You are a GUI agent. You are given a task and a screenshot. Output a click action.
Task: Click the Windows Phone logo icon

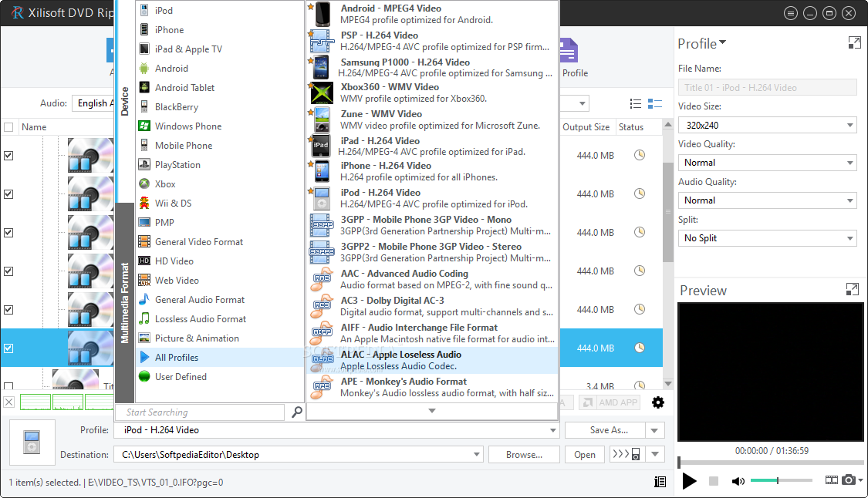click(x=144, y=126)
